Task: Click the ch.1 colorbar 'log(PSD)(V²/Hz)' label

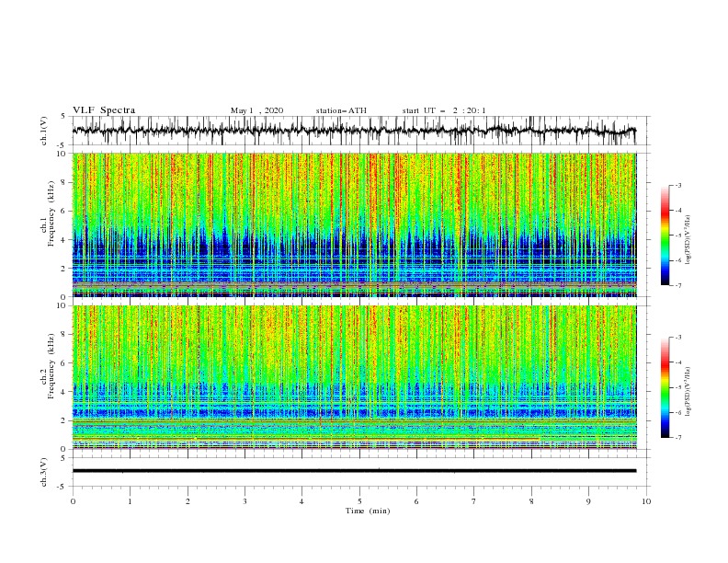Action: pos(688,240)
